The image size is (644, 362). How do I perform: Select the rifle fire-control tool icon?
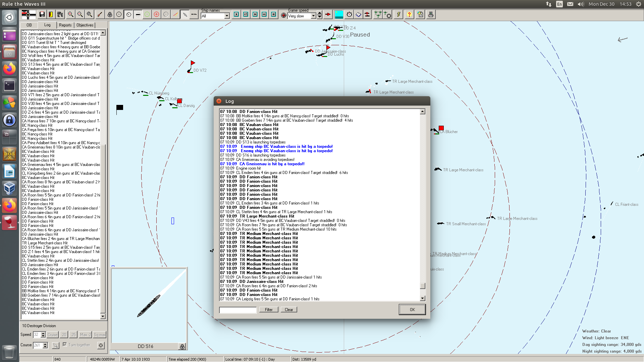point(100,14)
